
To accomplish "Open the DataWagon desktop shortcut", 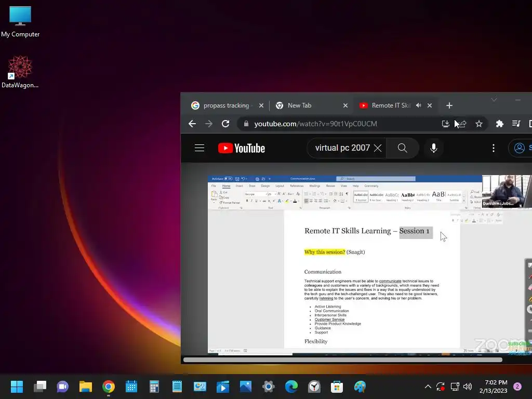I will (20, 72).
